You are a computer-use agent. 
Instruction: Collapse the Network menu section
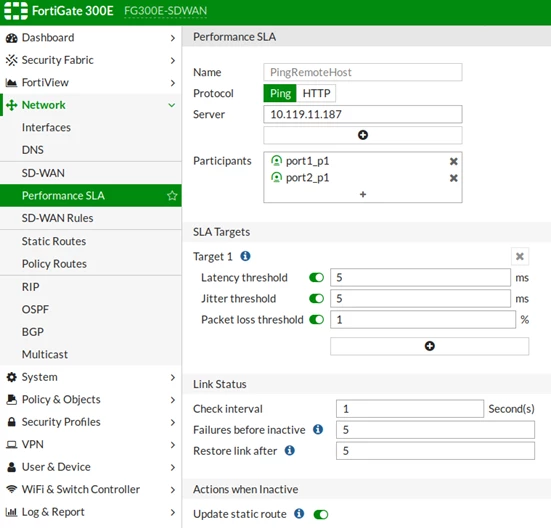point(172,105)
